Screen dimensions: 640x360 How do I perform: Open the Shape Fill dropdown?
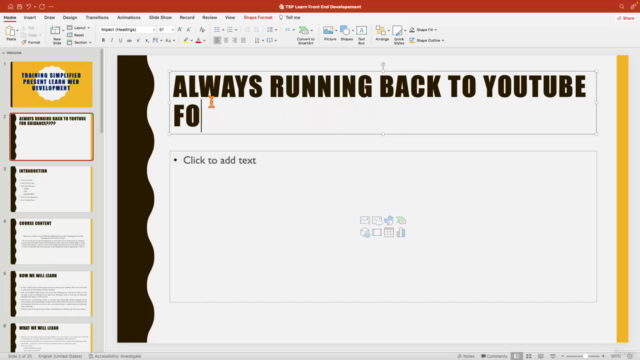pyautogui.click(x=423, y=30)
